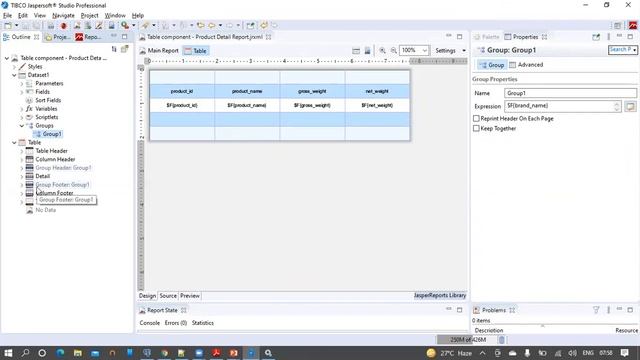Open the Statistics link

point(203,323)
